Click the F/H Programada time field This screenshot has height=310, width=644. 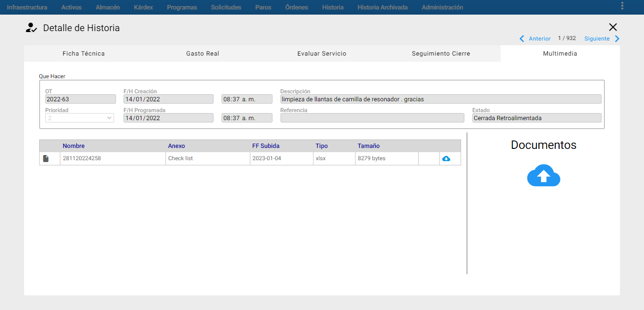click(247, 118)
